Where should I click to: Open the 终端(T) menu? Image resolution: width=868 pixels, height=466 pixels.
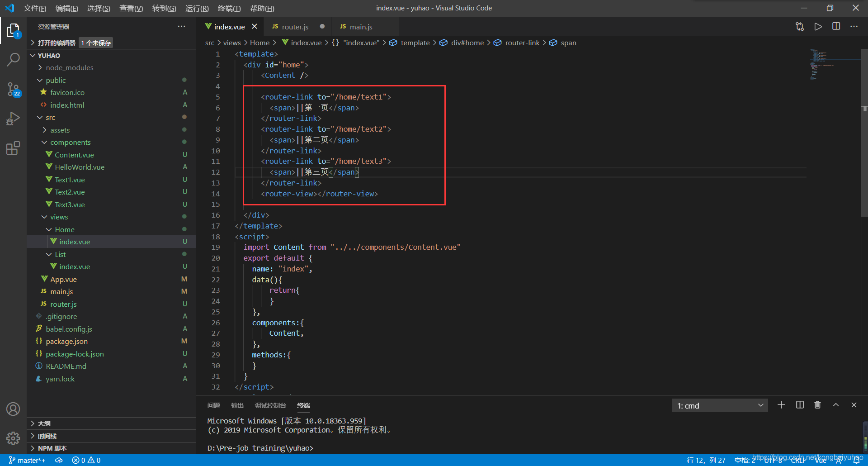point(229,8)
